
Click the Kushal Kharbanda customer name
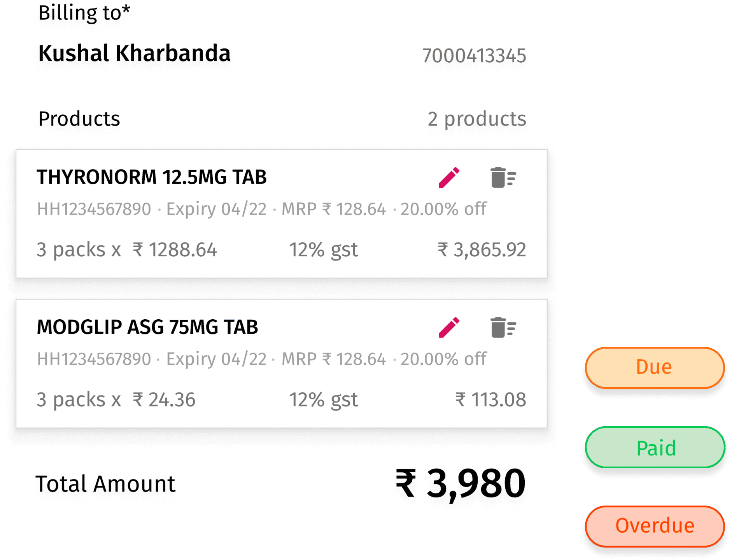pyautogui.click(x=134, y=53)
